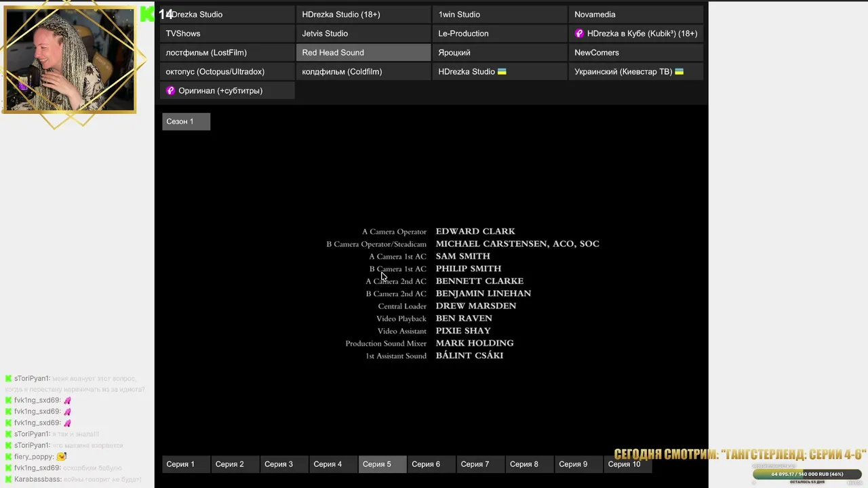Select Серия 8
This screenshot has width=868, height=488.
pyautogui.click(x=529, y=464)
